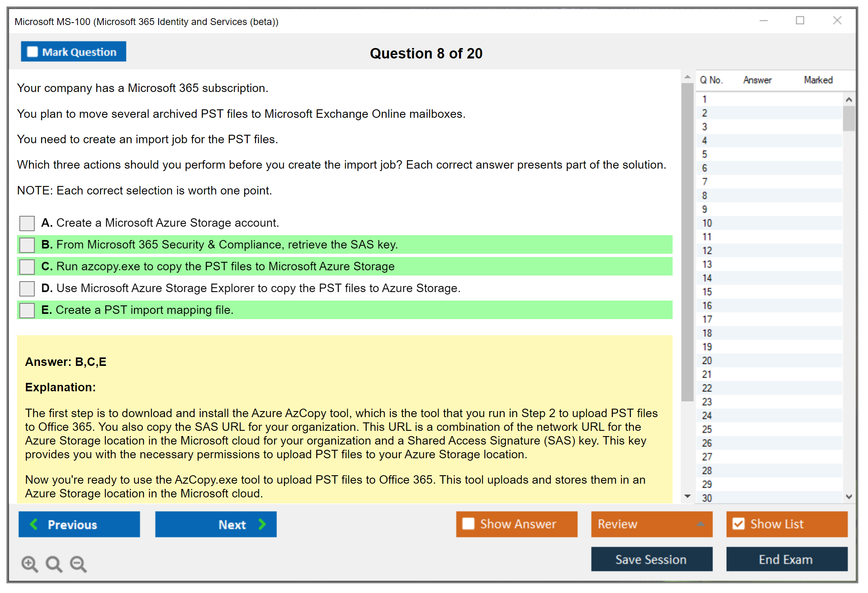Viewport: 868px width, 593px height.
Task: Click the Save Session button
Action: [x=651, y=559]
